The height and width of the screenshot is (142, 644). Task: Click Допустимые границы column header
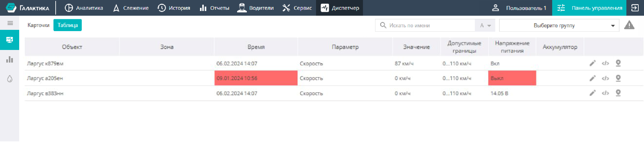click(x=464, y=47)
